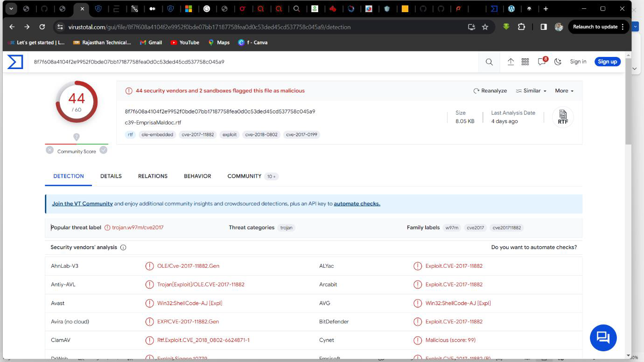Open the apps grid icon
The width and height of the screenshot is (644, 362).
525,62
